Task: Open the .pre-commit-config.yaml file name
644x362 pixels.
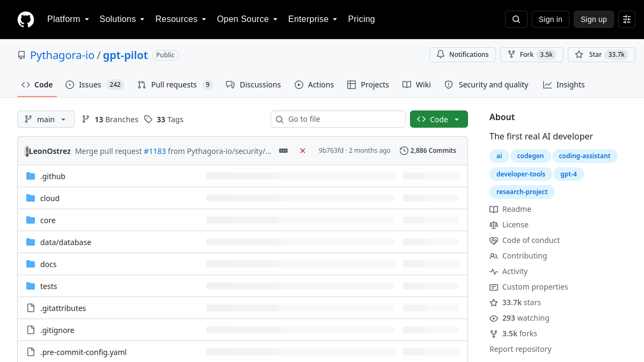Action: coord(83,352)
